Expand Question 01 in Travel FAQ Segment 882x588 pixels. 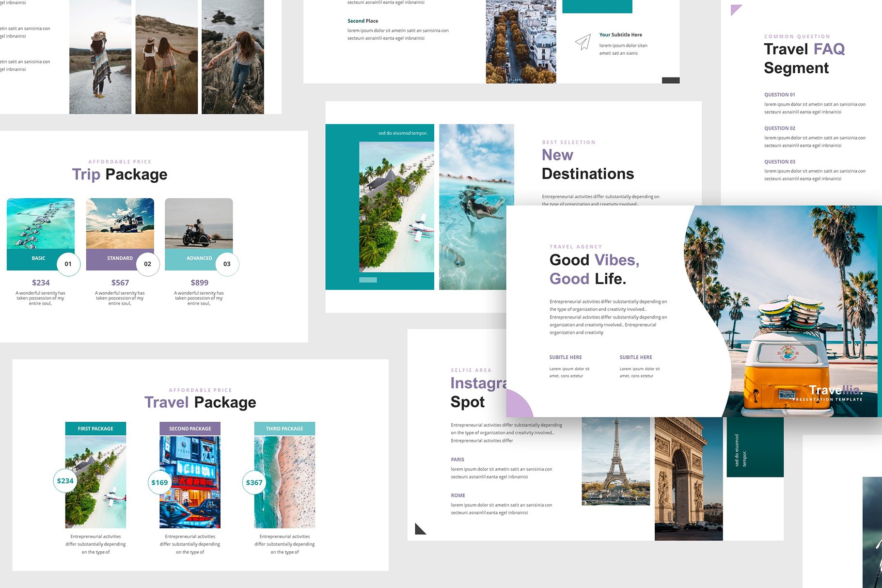[779, 95]
